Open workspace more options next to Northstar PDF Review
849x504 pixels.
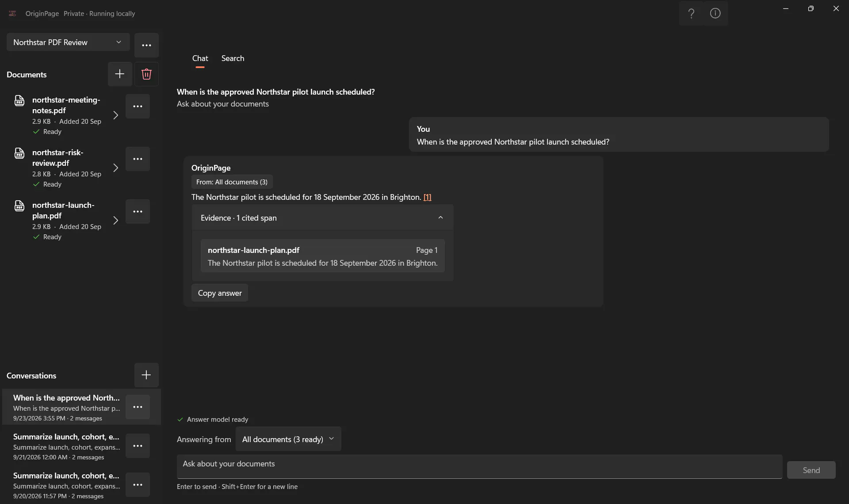146,45
